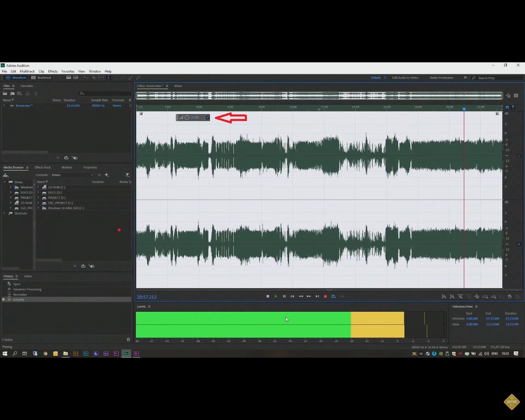The image size is (525, 420).
Task: Select the Normalize history state
Action: click(20, 294)
